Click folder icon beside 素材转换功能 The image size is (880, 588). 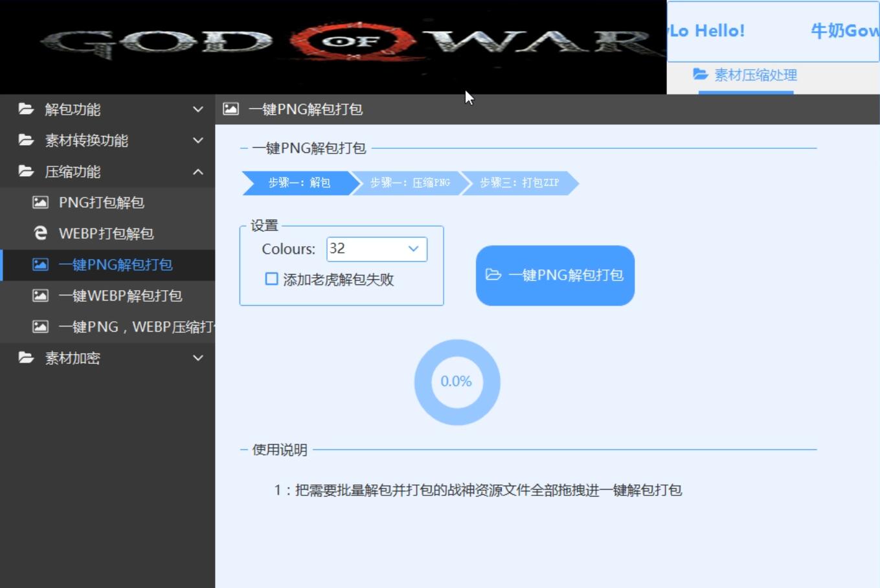(26, 140)
